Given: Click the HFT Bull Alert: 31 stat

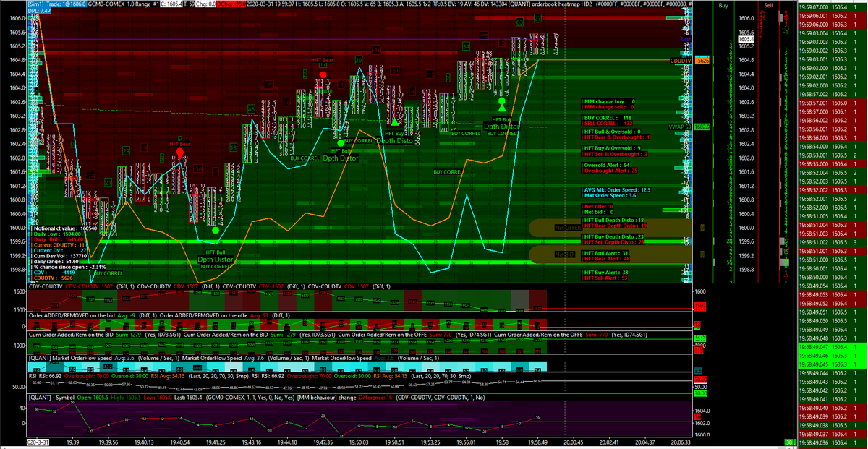Looking at the screenshot, I should pyautogui.click(x=606, y=252).
